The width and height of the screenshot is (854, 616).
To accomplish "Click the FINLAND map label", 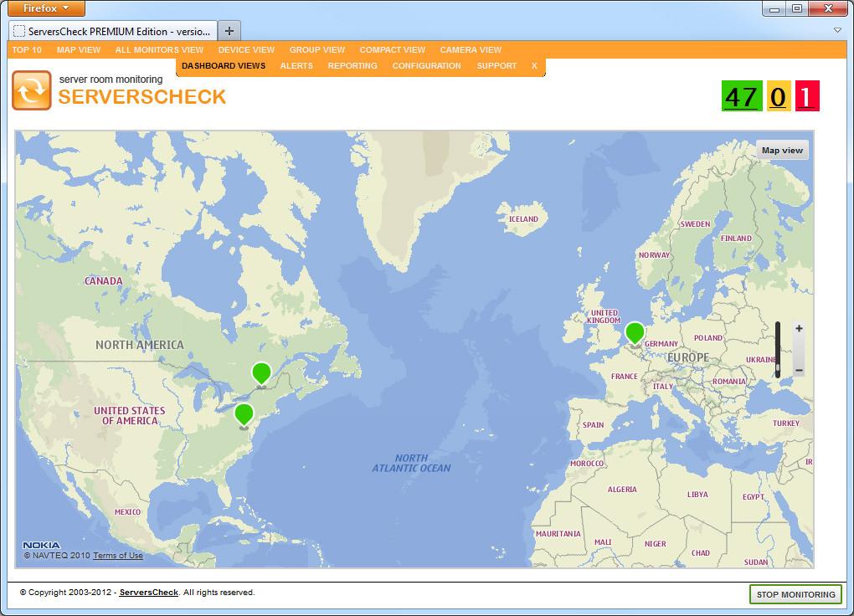I will pyautogui.click(x=736, y=238).
